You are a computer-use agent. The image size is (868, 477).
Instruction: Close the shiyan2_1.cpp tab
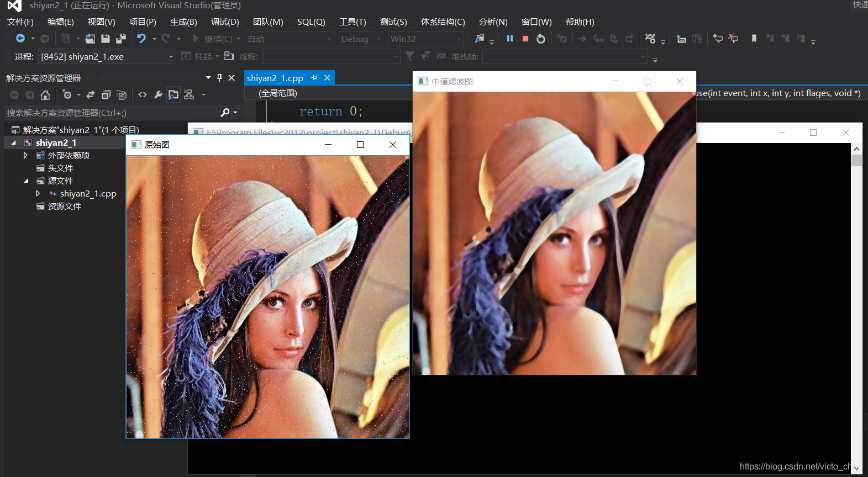click(x=327, y=78)
